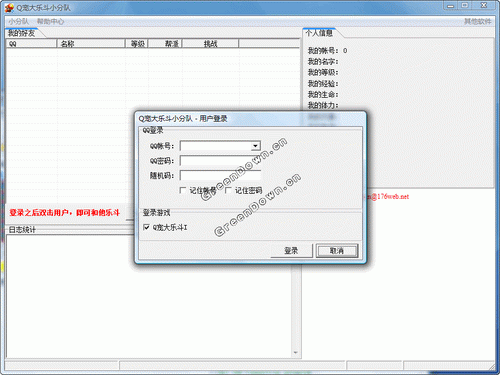Sort by the 帮派 column header
The image size is (500, 375).
point(165,44)
